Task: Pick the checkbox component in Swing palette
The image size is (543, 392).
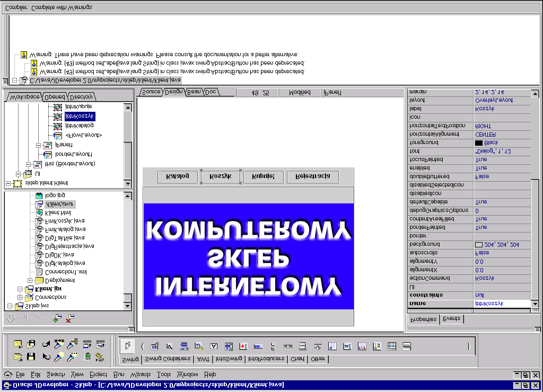Action: pyautogui.click(x=169, y=346)
